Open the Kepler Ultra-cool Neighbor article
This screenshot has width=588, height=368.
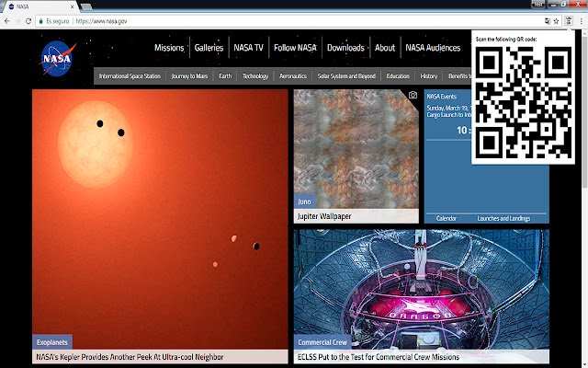(130, 357)
